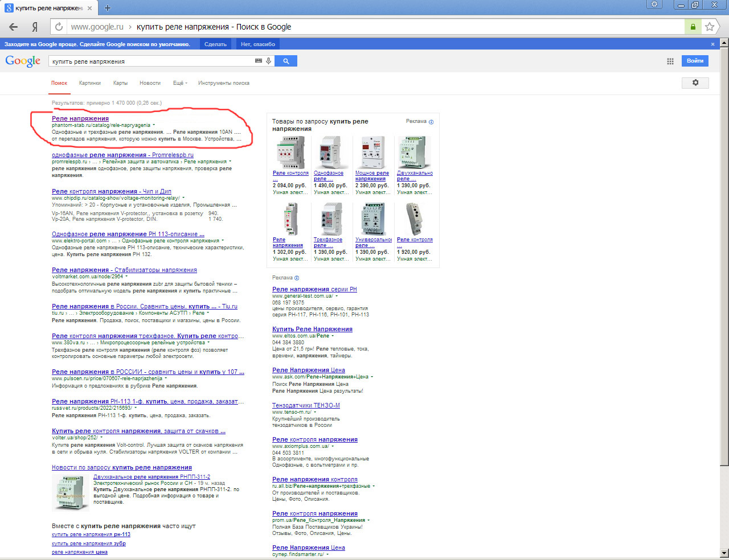
Task: Expand dropdown arrow next to pulscen.ru URL
Action: (x=166, y=378)
